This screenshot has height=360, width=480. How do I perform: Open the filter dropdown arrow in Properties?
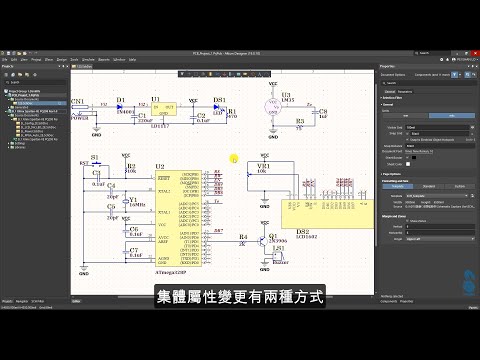[460, 75]
